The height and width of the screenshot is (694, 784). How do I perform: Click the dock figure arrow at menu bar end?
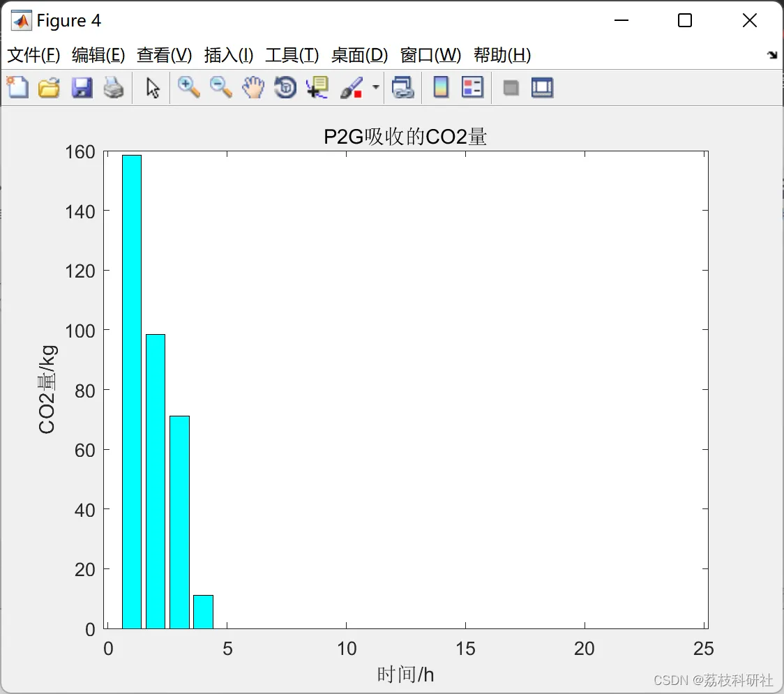click(x=773, y=55)
